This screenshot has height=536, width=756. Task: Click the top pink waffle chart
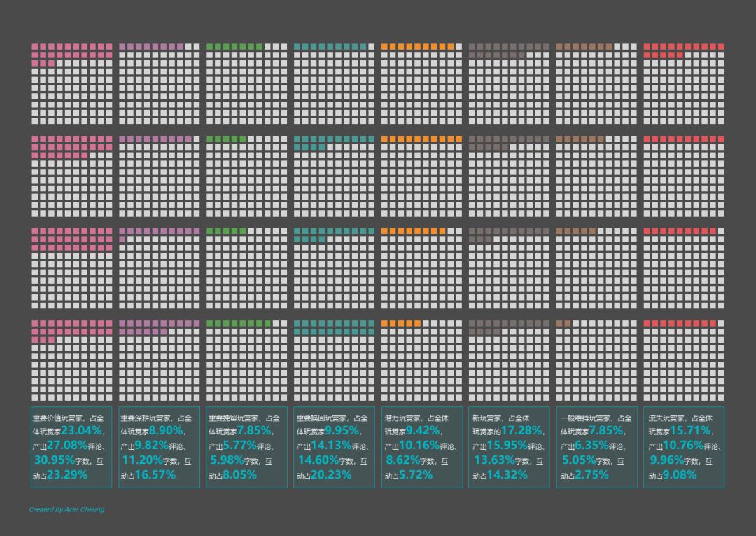(71, 83)
